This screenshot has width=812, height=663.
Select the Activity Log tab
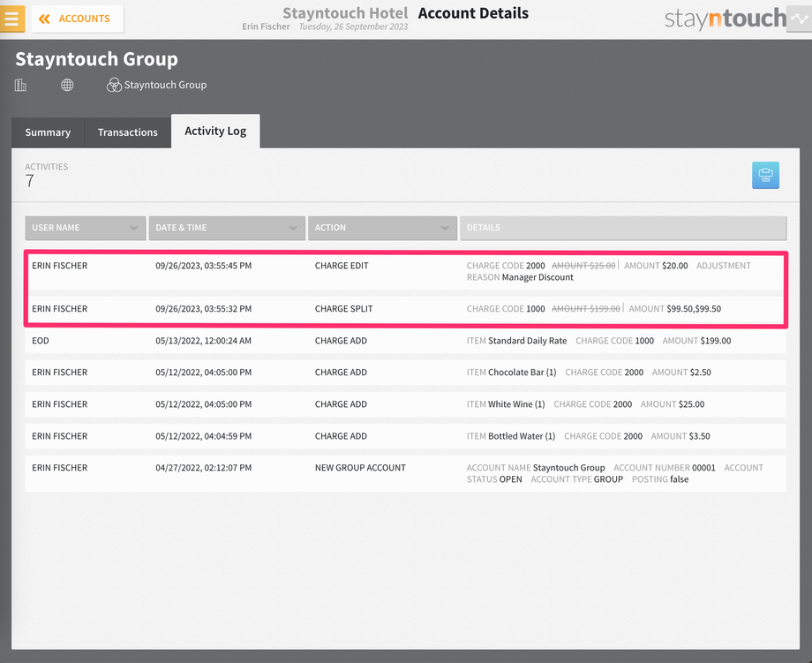(x=215, y=131)
